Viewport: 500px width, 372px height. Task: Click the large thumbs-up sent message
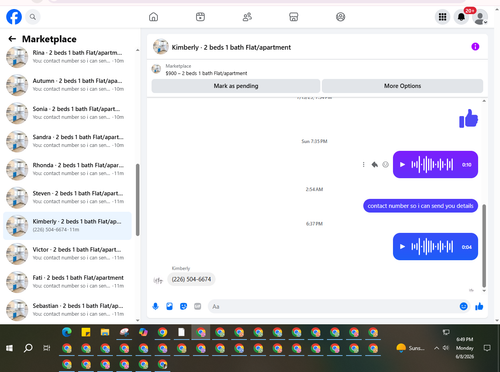[x=469, y=118]
